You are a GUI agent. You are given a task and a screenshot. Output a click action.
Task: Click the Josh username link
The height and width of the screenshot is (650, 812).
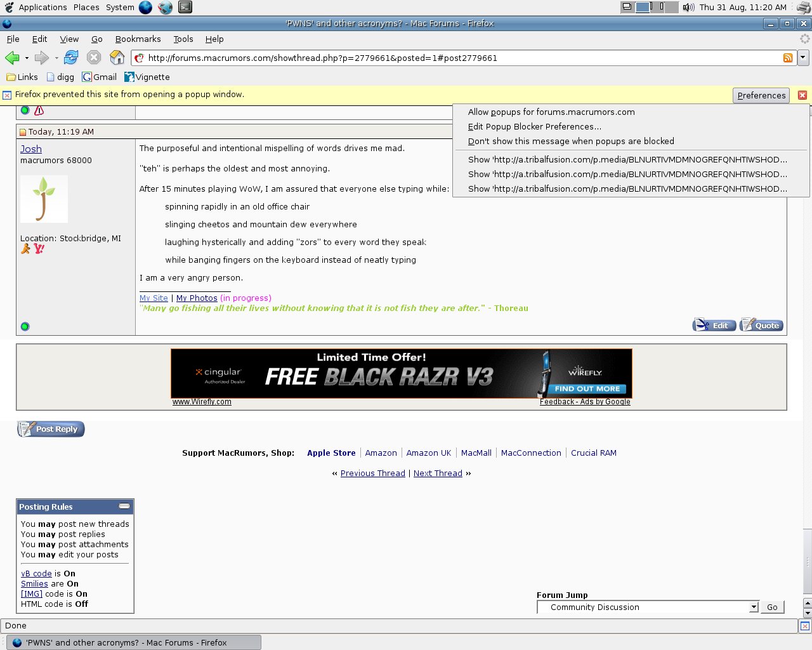point(31,149)
